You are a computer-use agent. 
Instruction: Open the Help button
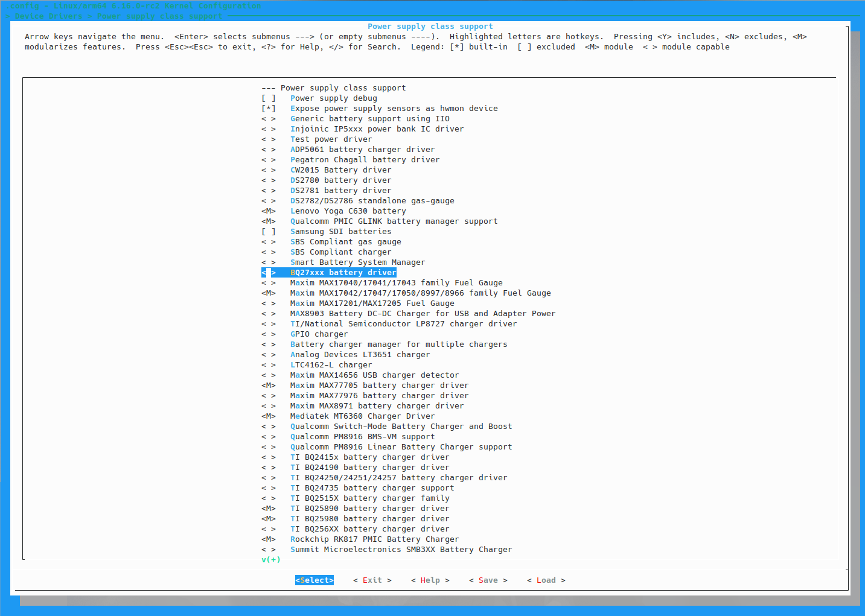[430, 580]
